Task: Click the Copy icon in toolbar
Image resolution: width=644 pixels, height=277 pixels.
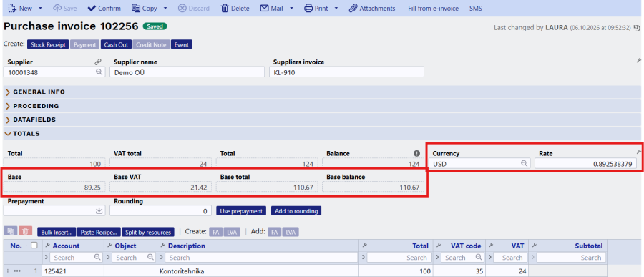Action: (135, 8)
